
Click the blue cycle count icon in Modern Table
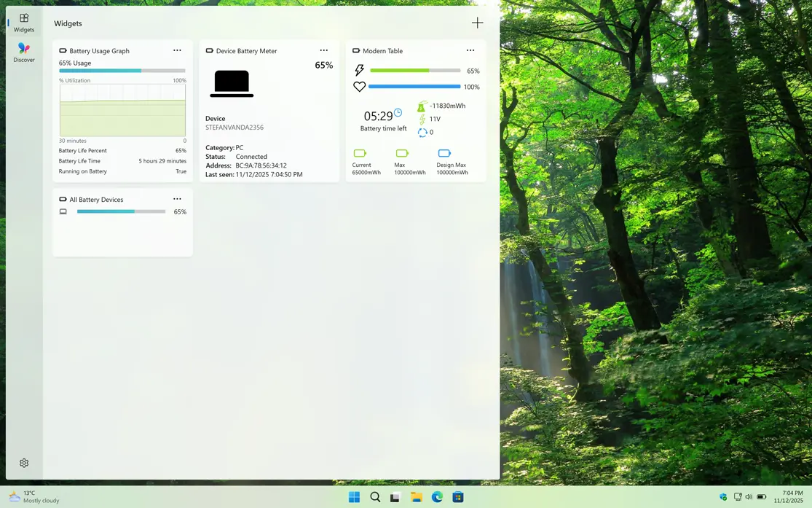(422, 132)
